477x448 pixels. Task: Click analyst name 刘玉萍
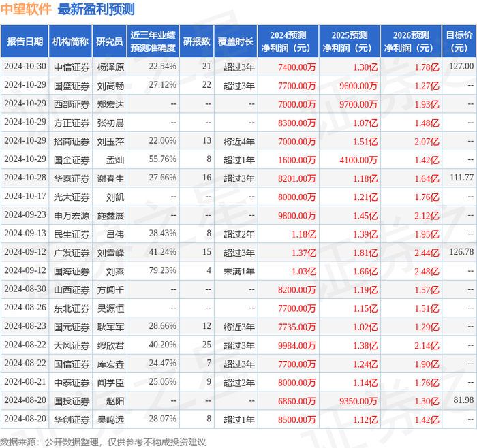(110, 142)
